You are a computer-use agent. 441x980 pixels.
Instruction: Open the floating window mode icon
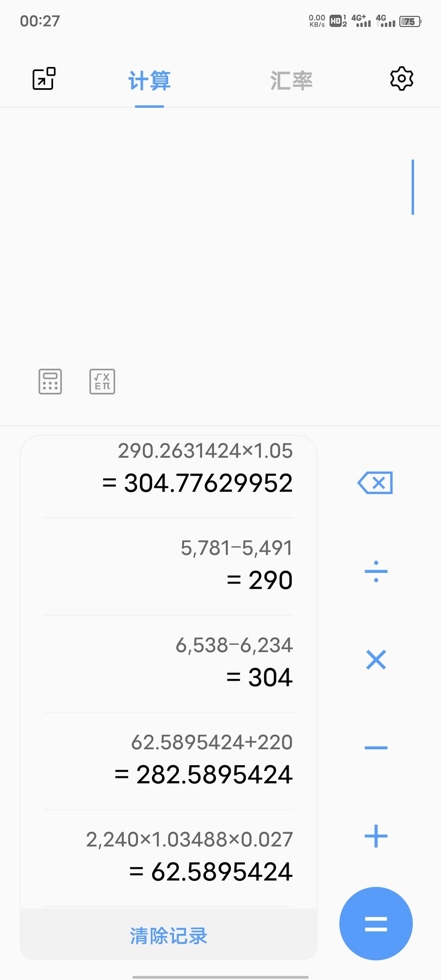pyautogui.click(x=44, y=78)
